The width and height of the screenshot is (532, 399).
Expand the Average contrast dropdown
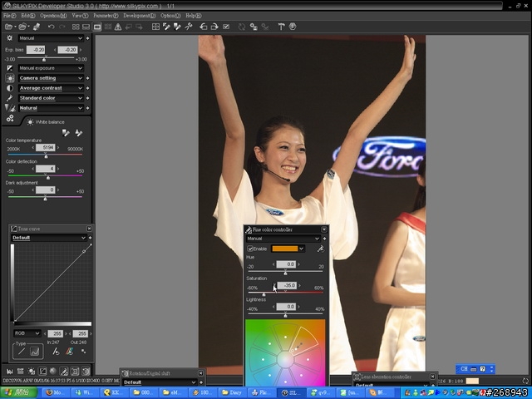tap(51, 88)
